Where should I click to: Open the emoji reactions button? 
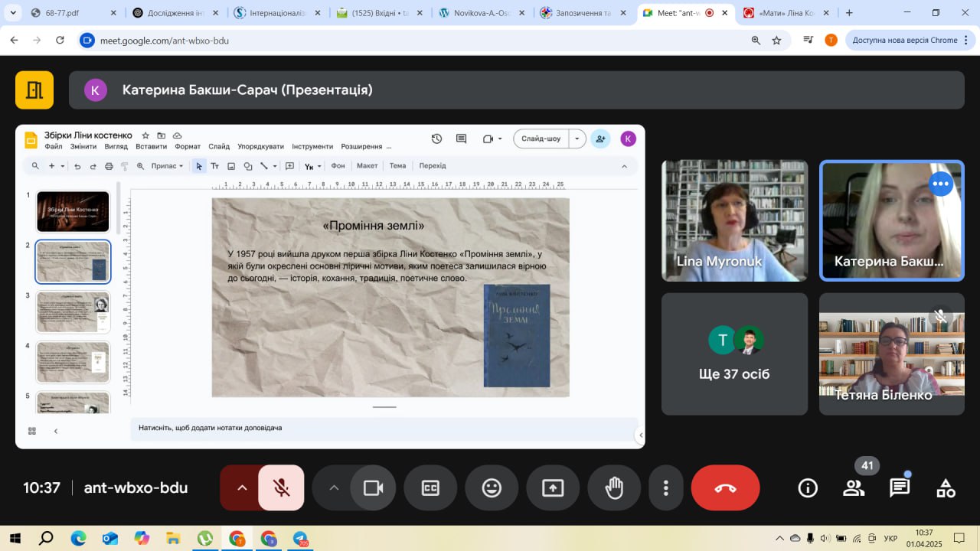point(492,488)
